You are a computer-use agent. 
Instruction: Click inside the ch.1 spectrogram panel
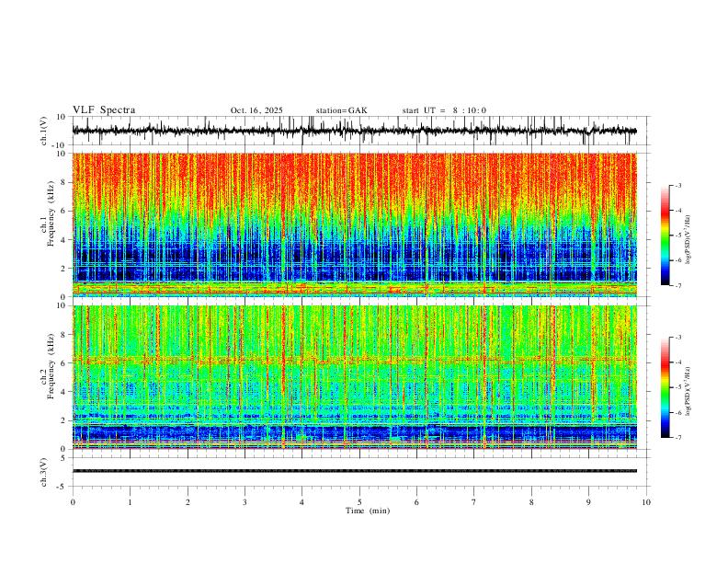354,224
